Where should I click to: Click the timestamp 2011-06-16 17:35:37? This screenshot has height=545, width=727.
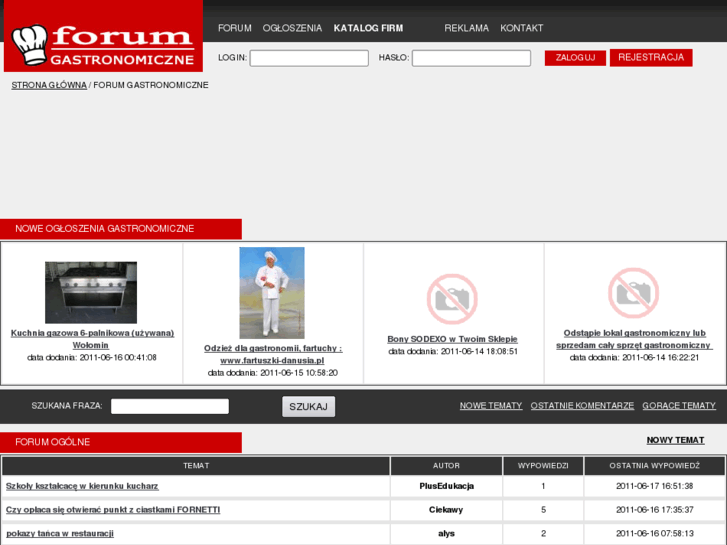655,510
